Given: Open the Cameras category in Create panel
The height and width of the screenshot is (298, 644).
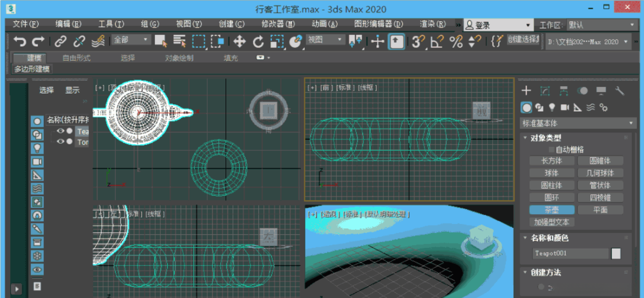Looking at the screenshot, I should 565,107.
